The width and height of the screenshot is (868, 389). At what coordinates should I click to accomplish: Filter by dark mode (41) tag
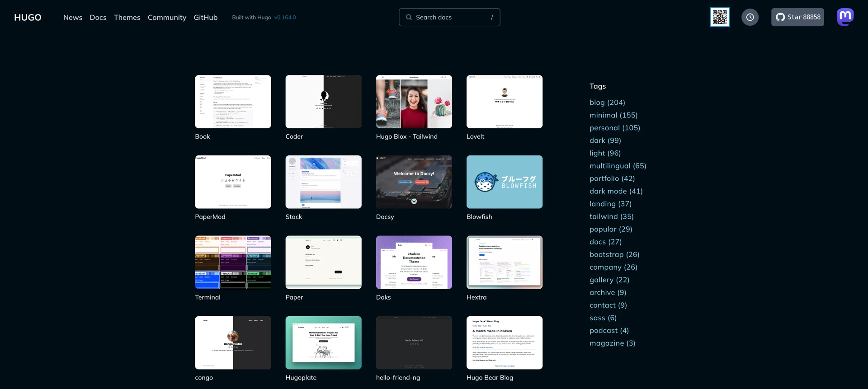616,191
